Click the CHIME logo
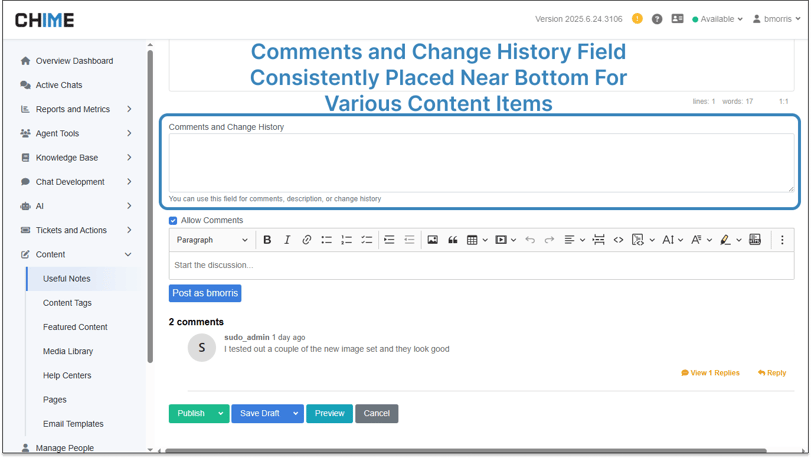Screen dimensions: 811x458 (44, 20)
